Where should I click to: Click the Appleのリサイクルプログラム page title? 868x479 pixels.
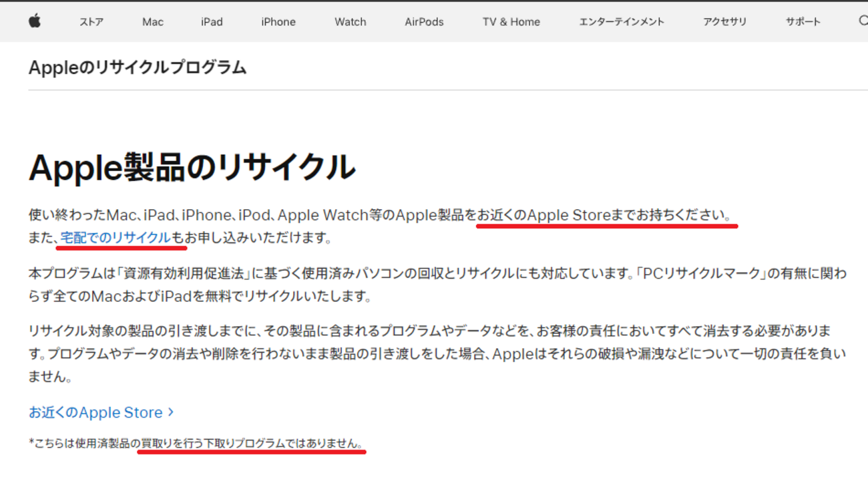tap(138, 67)
